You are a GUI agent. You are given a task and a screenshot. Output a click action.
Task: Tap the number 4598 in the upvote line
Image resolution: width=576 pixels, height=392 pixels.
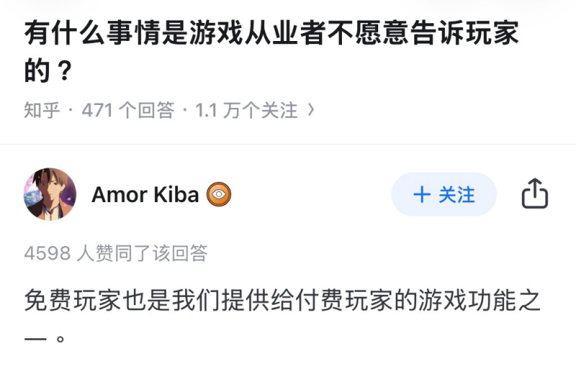click(x=48, y=253)
